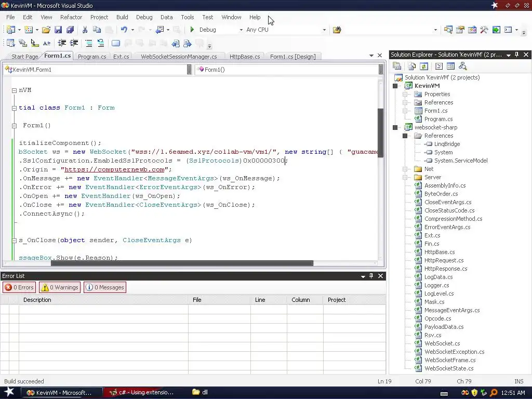Select WebSocket.cs in Solution Explorer
532x399 pixels.
pos(442,344)
